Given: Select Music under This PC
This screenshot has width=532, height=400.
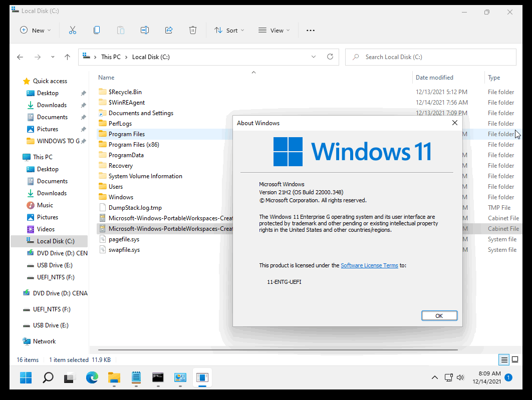Looking at the screenshot, I should pyautogui.click(x=45, y=205).
